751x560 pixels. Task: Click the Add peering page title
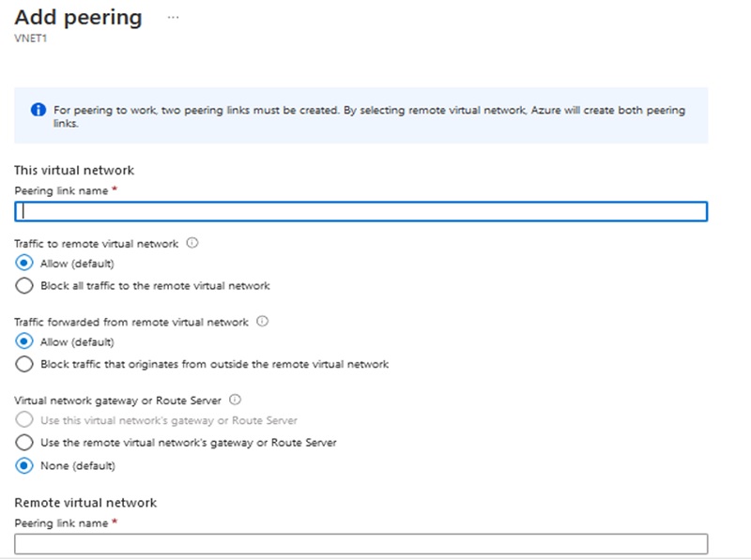(79, 17)
